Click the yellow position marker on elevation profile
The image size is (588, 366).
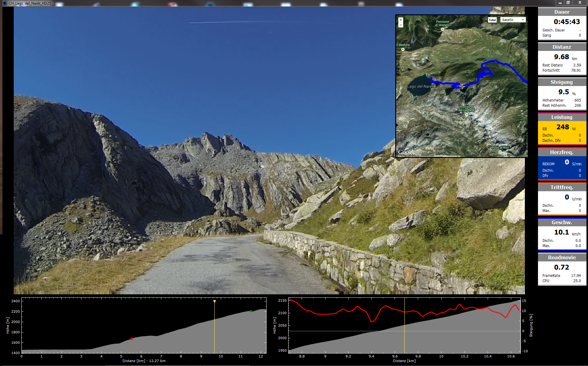point(214,301)
